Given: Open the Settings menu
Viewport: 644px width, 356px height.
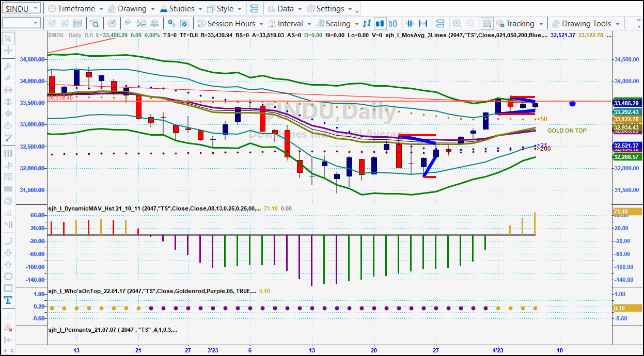Looking at the screenshot, I should [x=329, y=9].
